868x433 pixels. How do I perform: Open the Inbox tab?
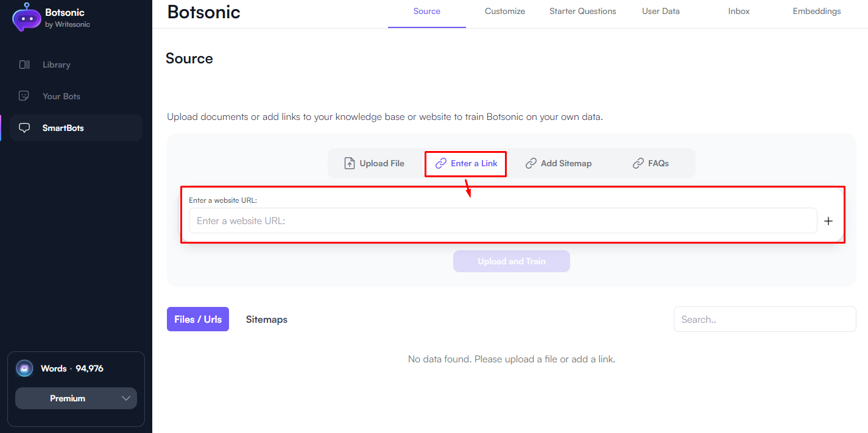click(x=739, y=12)
